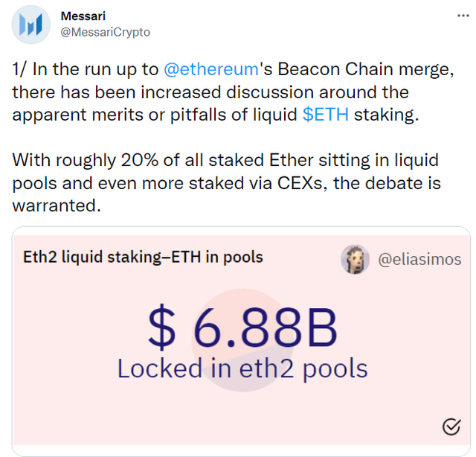Click the eliasimos avatar icon

356,259
